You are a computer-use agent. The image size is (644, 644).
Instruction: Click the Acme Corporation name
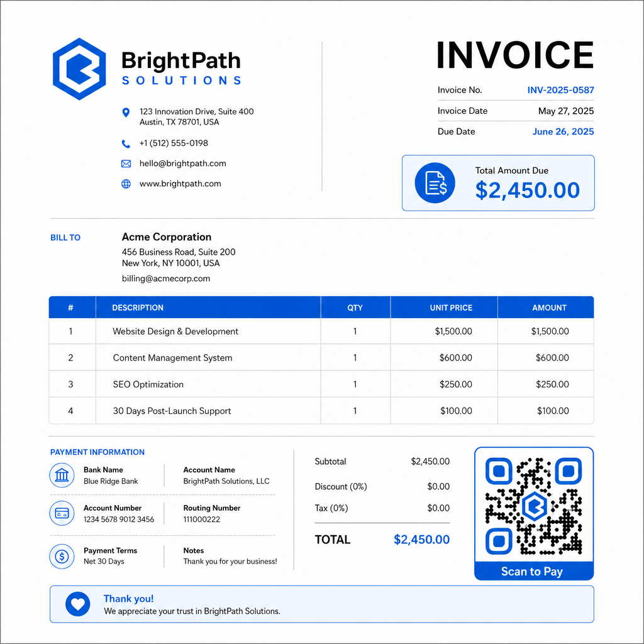pos(167,237)
